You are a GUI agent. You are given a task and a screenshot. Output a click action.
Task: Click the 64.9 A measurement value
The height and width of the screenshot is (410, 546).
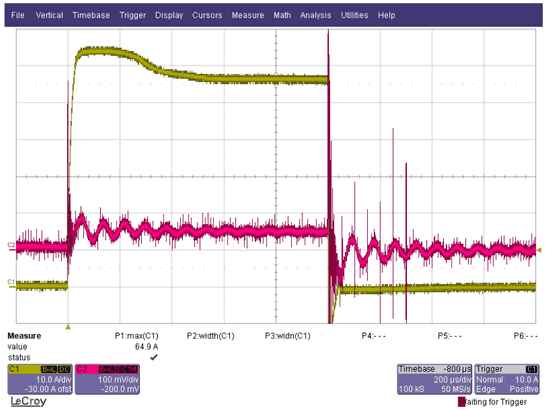point(146,347)
